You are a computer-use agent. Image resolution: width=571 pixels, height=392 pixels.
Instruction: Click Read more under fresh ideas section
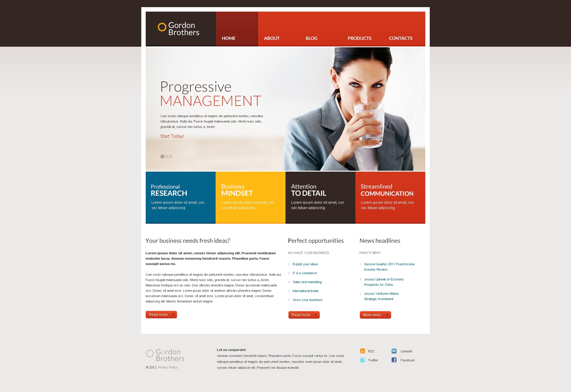(x=161, y=314)
